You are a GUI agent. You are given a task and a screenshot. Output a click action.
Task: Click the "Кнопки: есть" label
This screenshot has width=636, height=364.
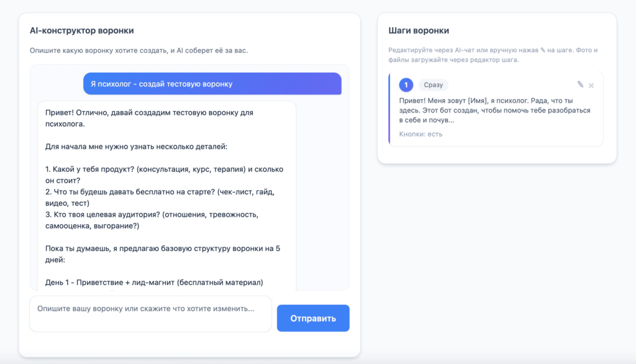(420, 134)
